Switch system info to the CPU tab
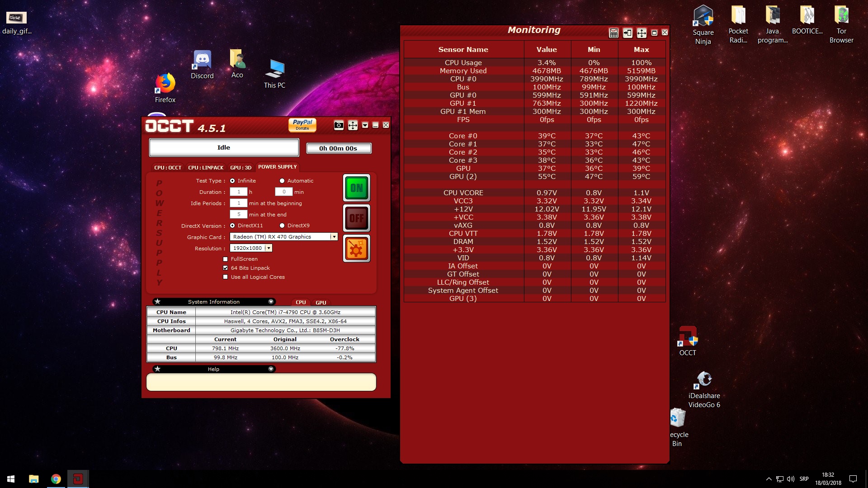 301,302
